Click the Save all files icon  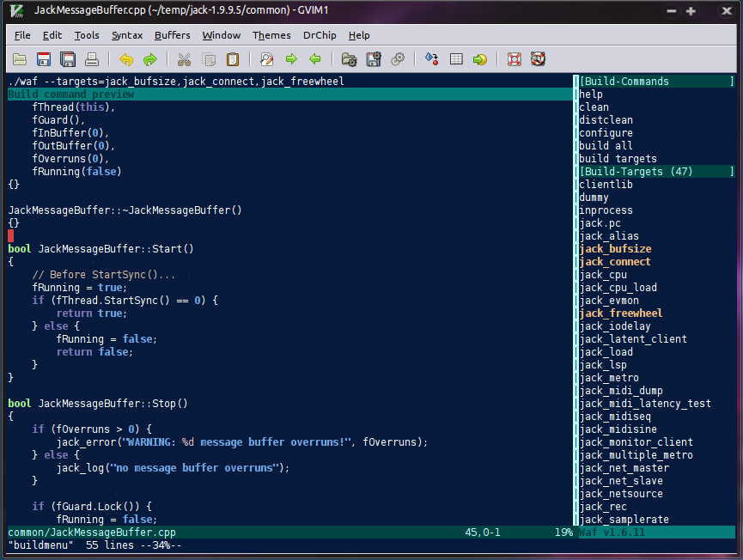point(68,59)
